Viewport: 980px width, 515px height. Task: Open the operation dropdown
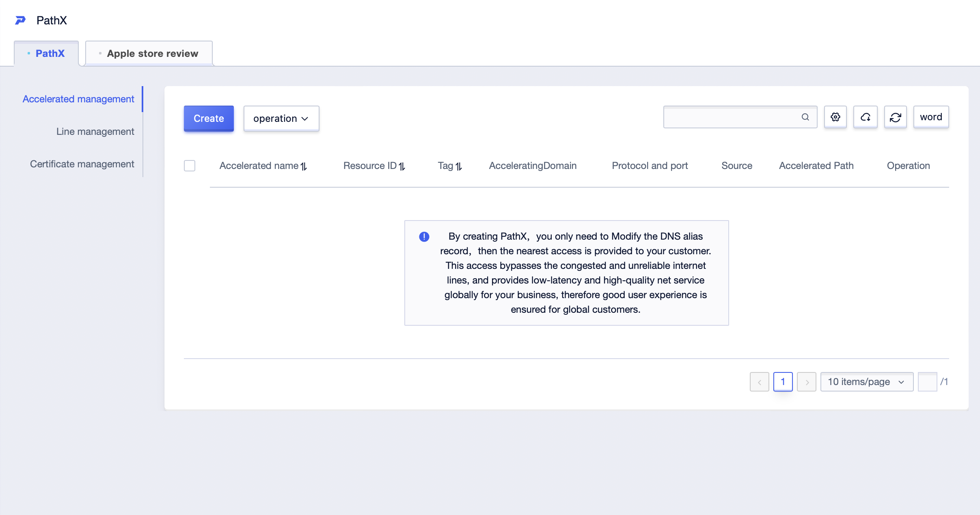tap(281, 119)
